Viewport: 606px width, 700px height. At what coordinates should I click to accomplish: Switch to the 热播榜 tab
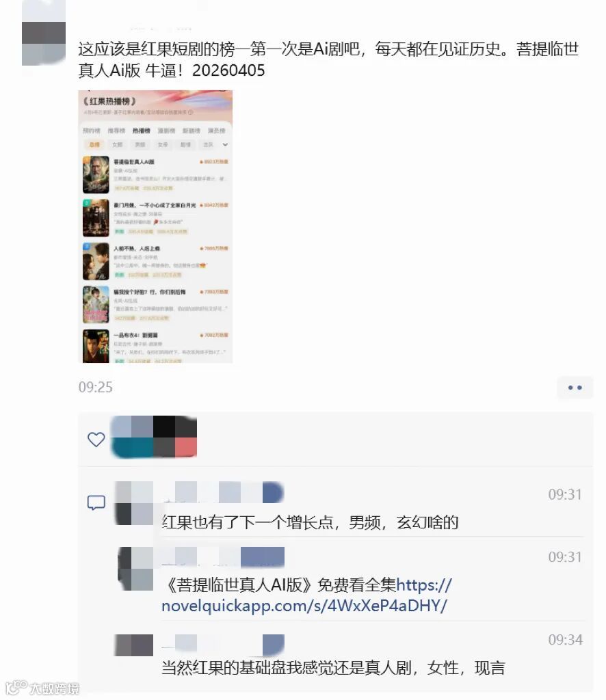[141, 131]
